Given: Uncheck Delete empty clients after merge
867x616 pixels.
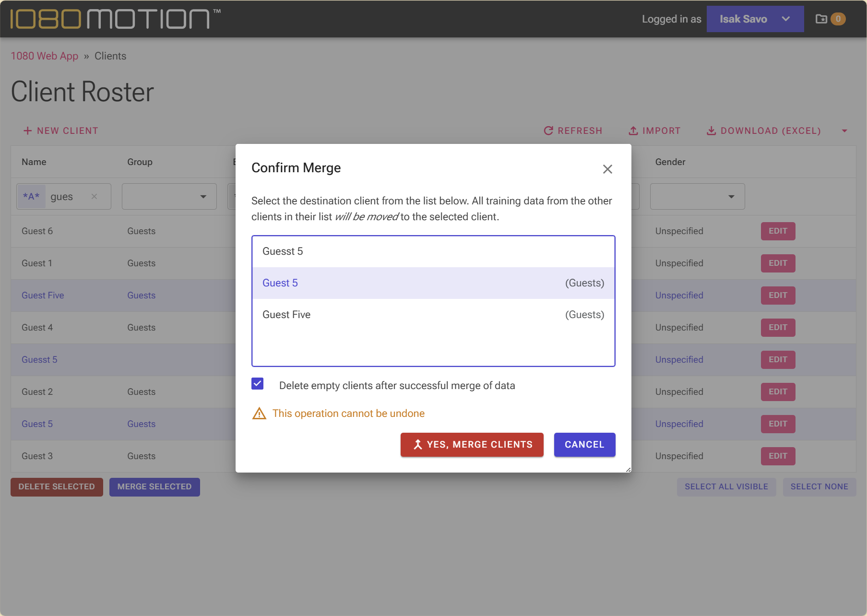Looking at the screenshot, I should tap(258, 384).
